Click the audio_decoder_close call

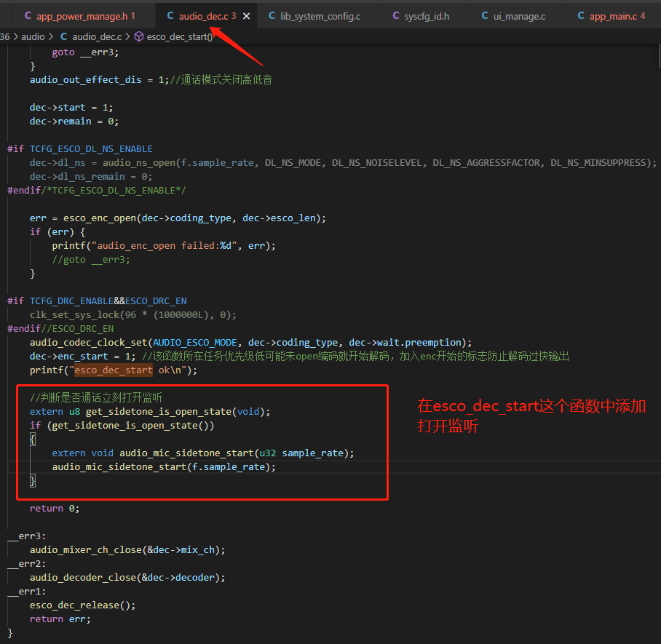127,577
